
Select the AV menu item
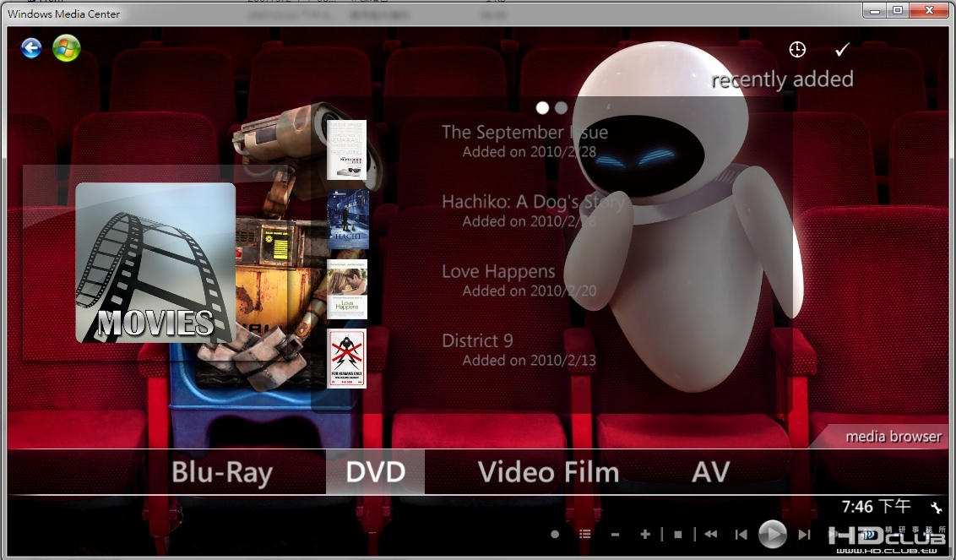711,472
